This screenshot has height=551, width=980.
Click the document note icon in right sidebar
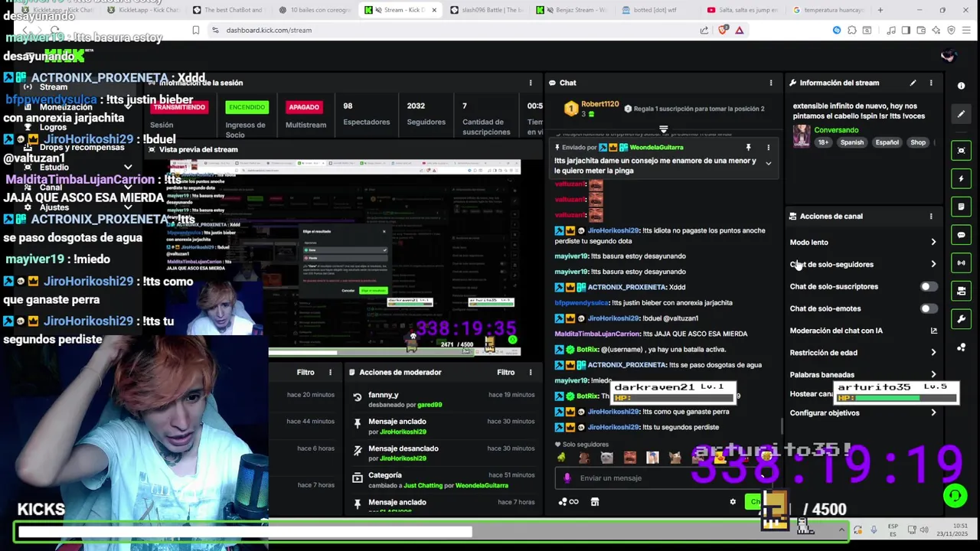[962, 207]
